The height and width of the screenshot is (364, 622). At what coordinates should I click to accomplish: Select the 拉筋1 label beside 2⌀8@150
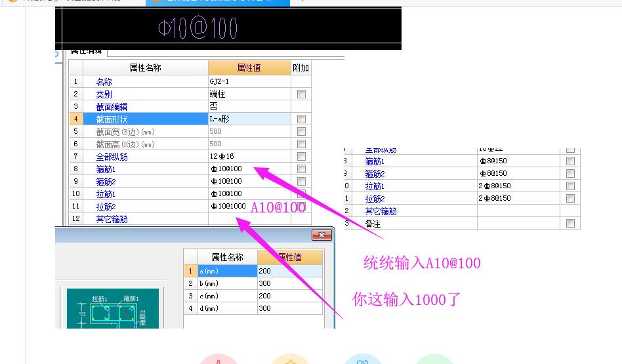(375, 186)
